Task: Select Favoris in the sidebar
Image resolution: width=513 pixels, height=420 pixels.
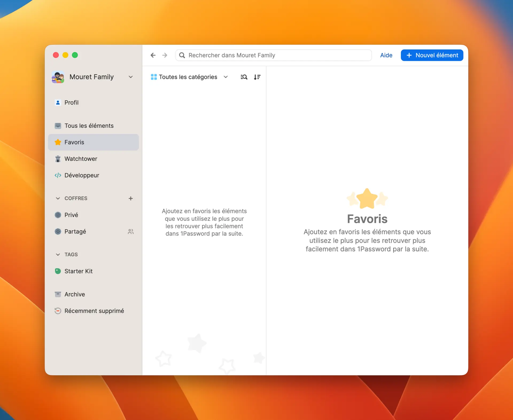Action: point(74,142)
